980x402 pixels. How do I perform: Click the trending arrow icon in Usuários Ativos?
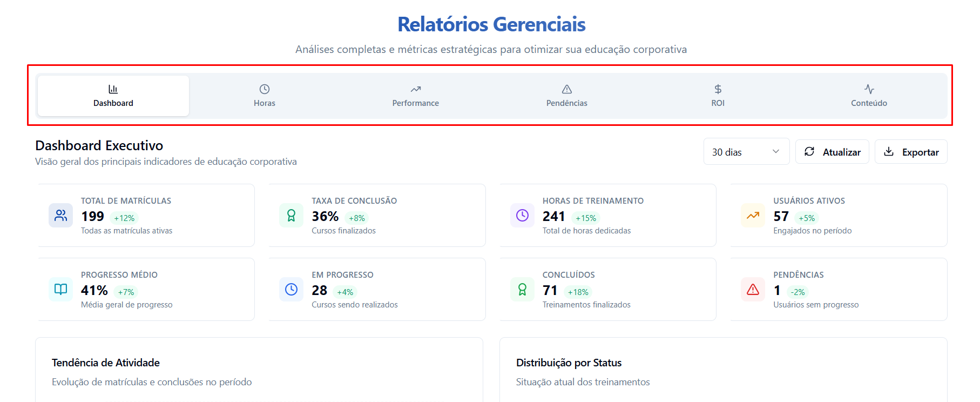(x=753, y=216)
